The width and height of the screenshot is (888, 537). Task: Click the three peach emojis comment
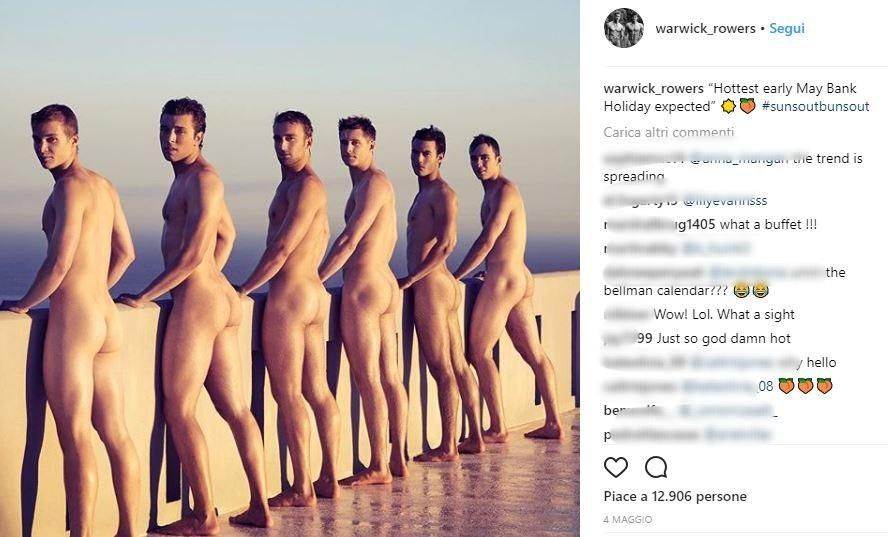point(805,386)
